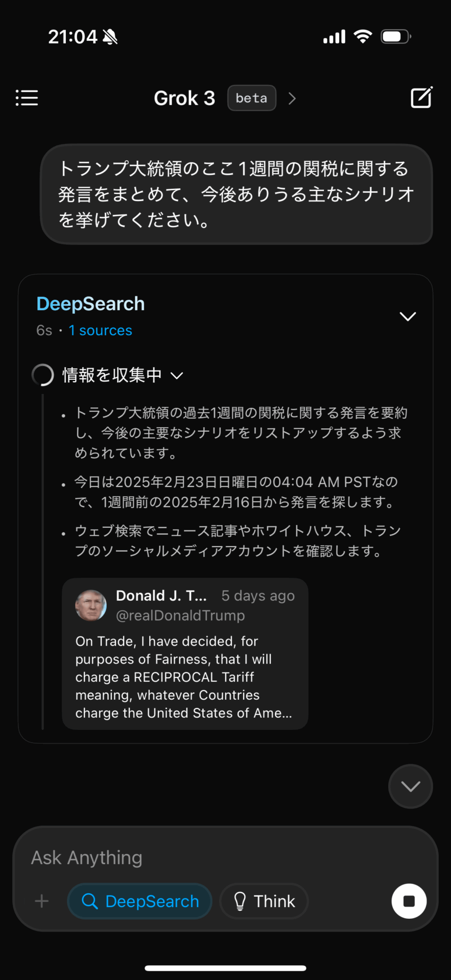Tap the loading spinner beside 情報を収集中
Image resolution: width=451 pixels, height=980 pixels.
click(x=43, y=375)
